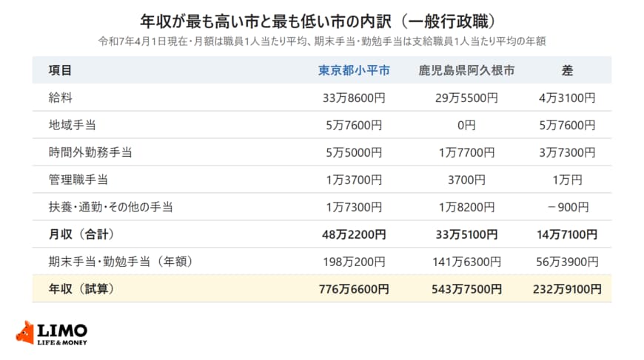Click the 3万7300円 cell
Screen dimensions: 644x360
(x=567, y=152)
